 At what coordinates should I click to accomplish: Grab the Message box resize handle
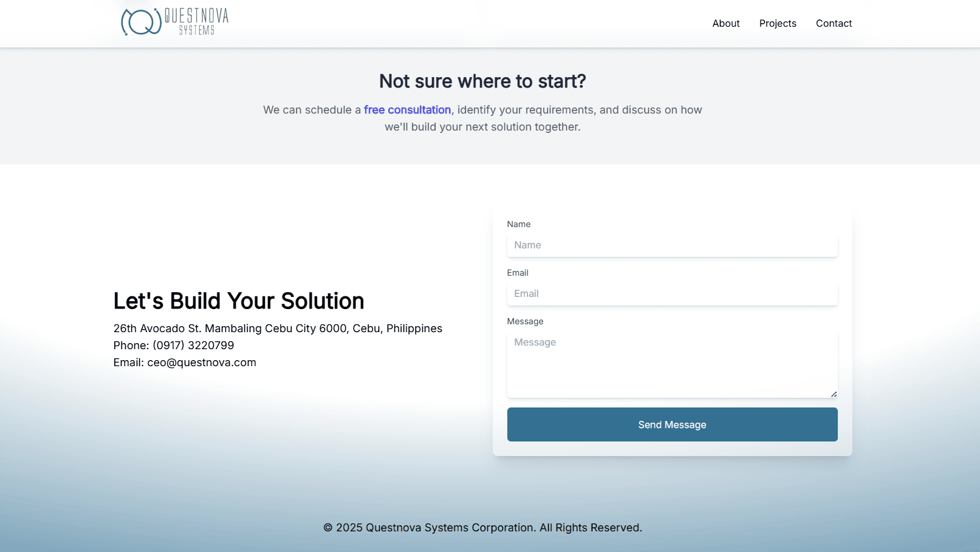(x=834, y=394)
